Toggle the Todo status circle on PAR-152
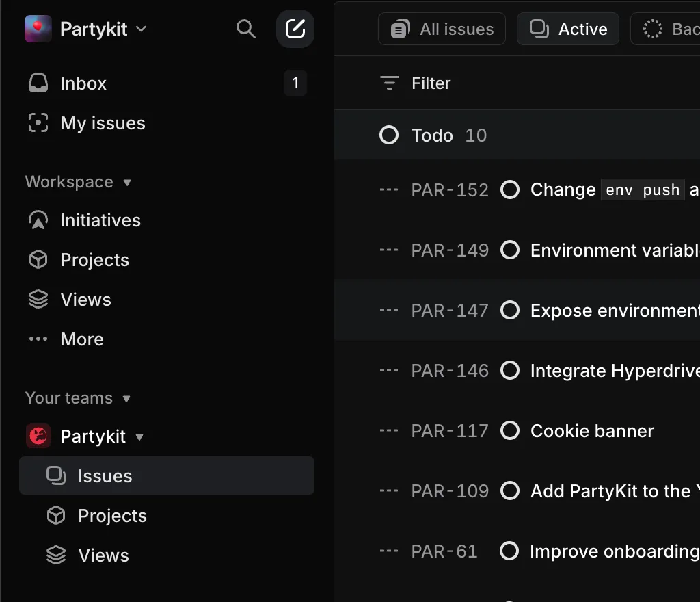Viewport: 700px width, 602px height. pyautogui.click(x=510, y=189)
